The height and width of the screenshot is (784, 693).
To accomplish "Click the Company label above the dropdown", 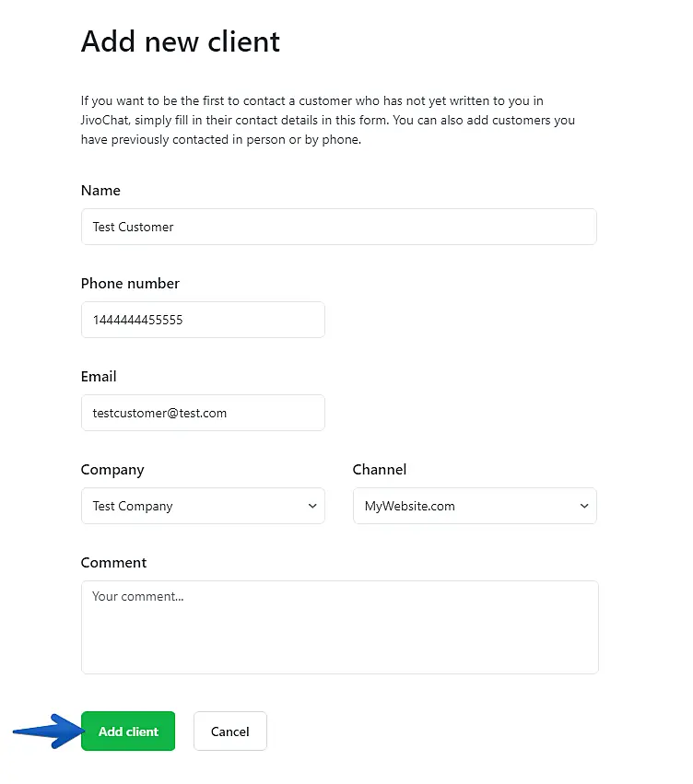I will click(112, 470).
